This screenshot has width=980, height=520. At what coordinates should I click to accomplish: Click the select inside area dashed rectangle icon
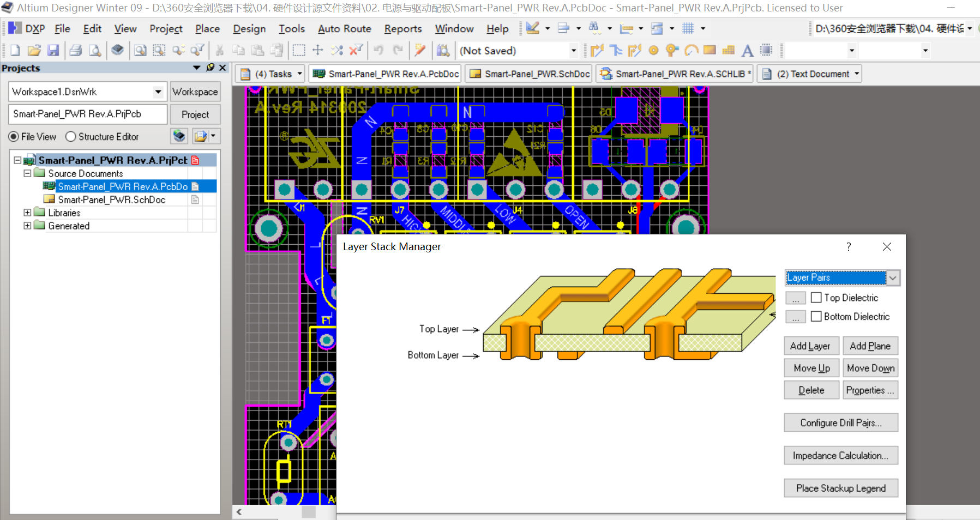(x=298, y=51)
